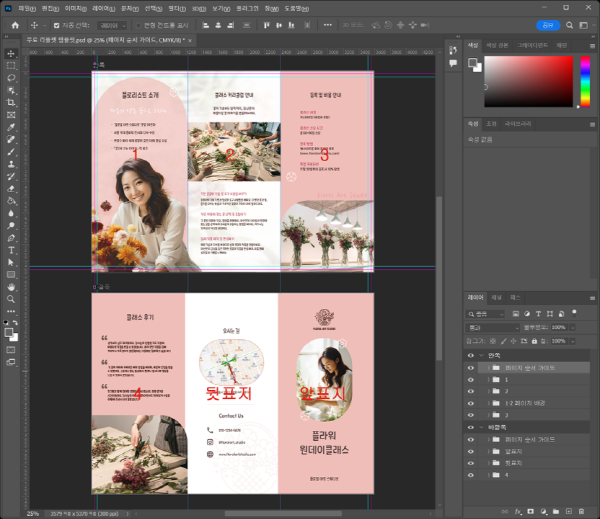Select the 앞표지 layer group

point(516,451)
